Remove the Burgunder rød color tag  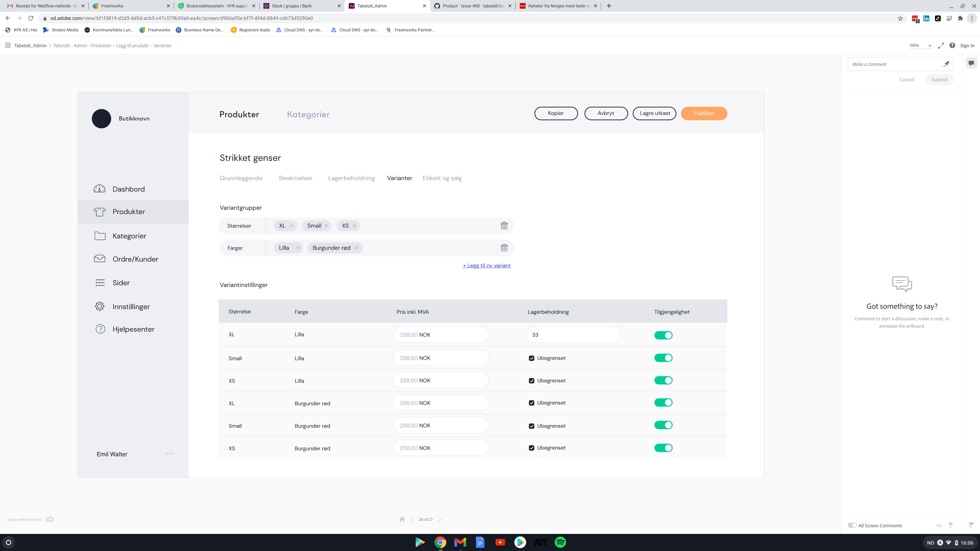coord(356,248)
